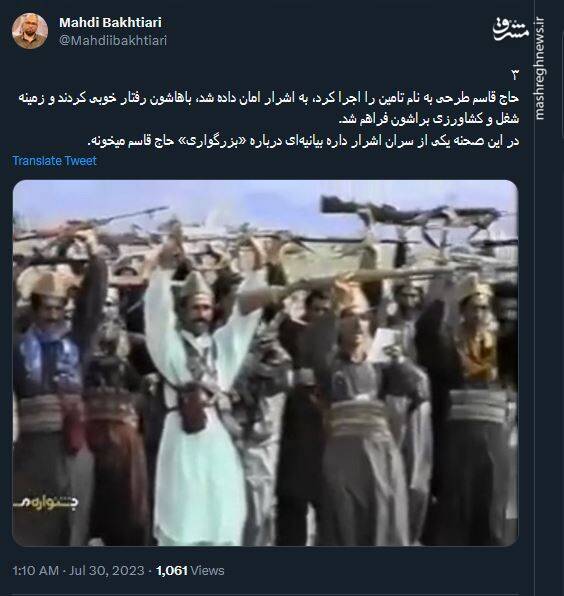This screenshot has width=564, height=596.
Task: Click the white paper held up
Action: (x=384, y=345)
